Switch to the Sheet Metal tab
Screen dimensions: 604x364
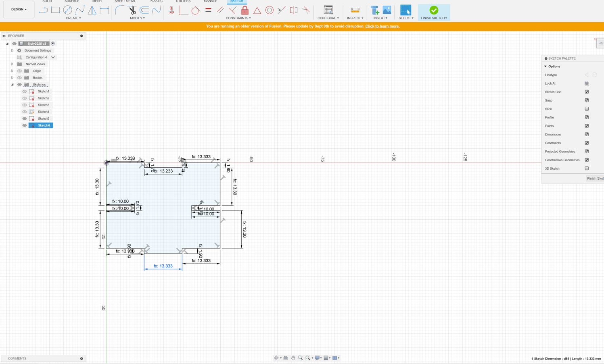pos(125,2)
